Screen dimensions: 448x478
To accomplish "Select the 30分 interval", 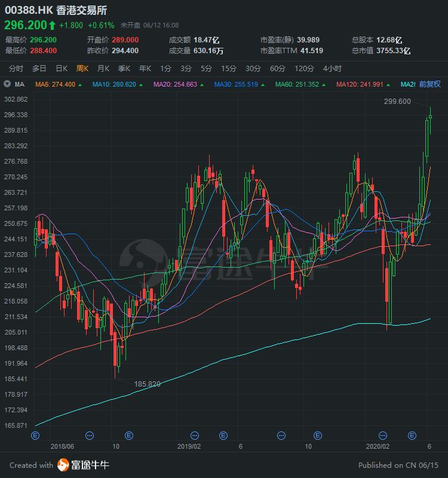I will pyautogui.click(x=253, y=68).
